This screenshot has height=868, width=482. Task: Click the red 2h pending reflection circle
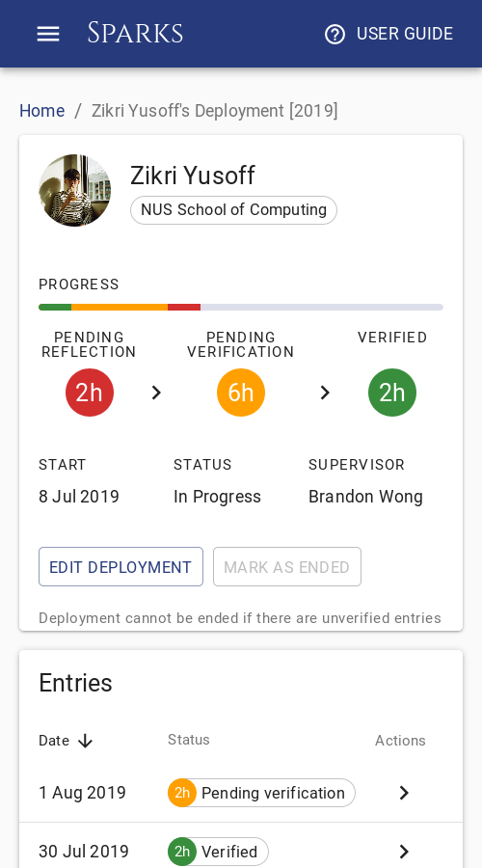point(90,393)
